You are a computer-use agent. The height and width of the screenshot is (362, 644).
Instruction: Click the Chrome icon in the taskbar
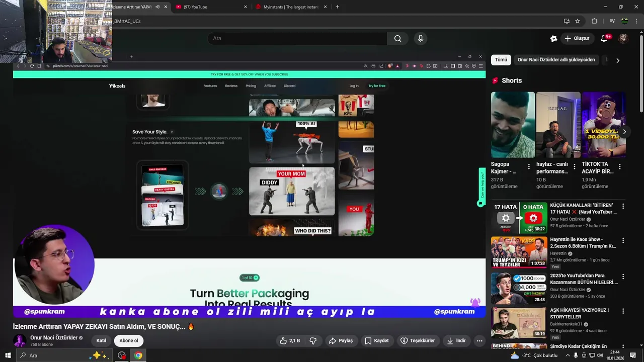tap(138, 355)
